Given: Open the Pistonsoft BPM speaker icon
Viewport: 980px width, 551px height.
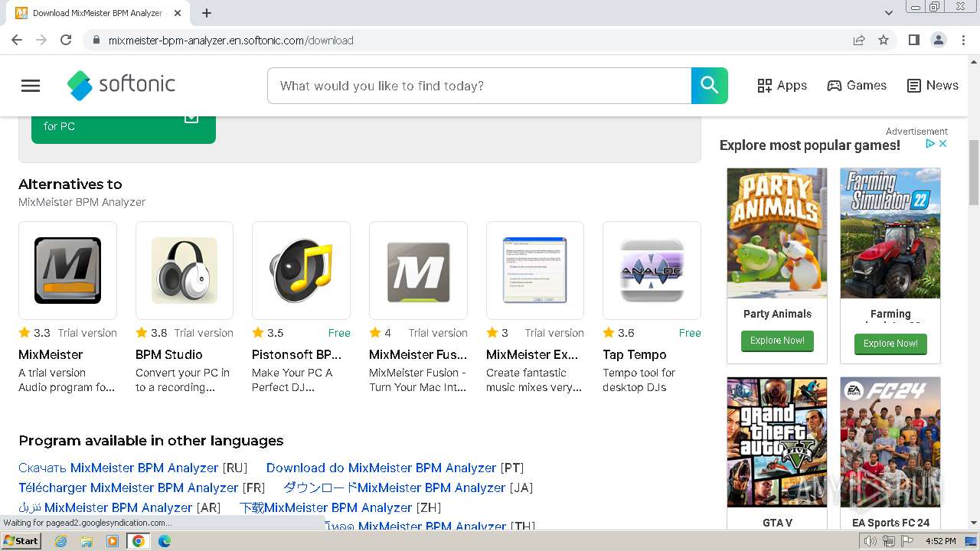Looking at the screenshot, I should tap(301, 270).
